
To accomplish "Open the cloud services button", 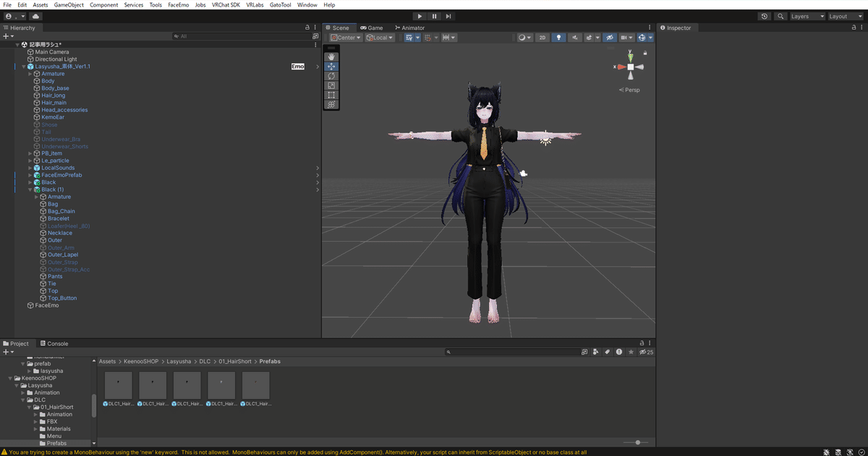I will coord(35,16).
